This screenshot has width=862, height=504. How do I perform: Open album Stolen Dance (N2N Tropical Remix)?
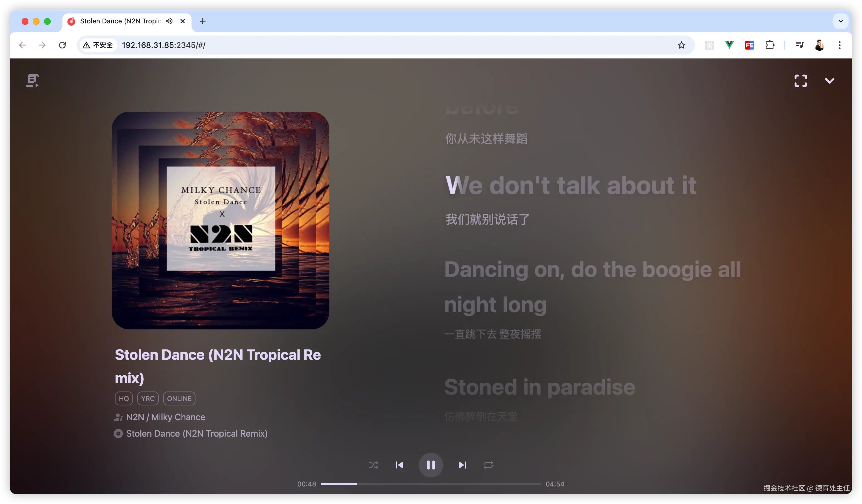197,433
